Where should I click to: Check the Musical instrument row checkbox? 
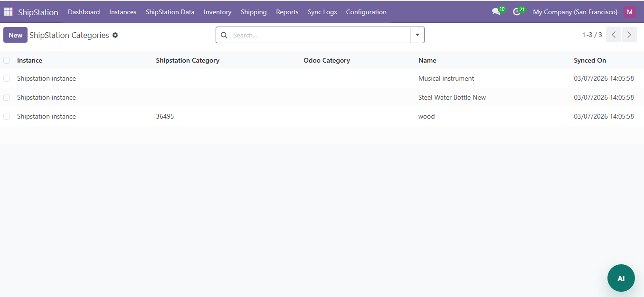(x=7, y=78)
